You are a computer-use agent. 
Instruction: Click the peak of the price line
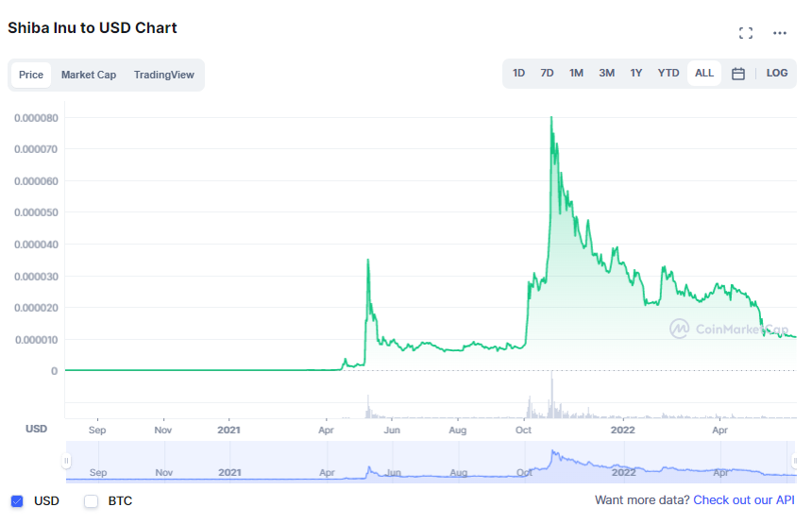(x=551, y=117)
